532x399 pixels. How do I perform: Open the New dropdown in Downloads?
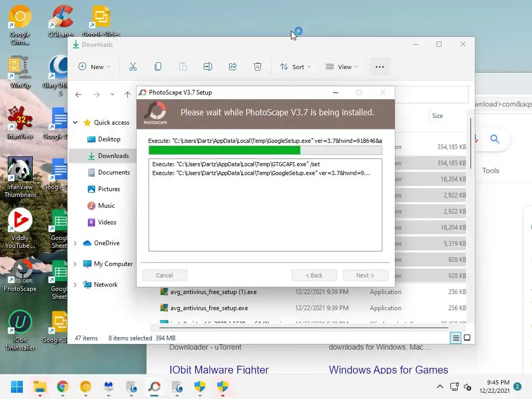[x=95, y=66]
